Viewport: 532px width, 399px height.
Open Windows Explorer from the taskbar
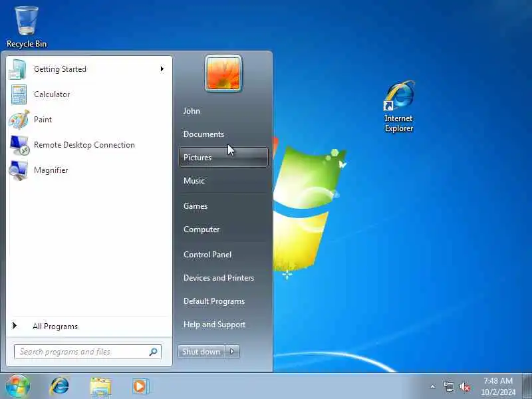pos(100,387)
